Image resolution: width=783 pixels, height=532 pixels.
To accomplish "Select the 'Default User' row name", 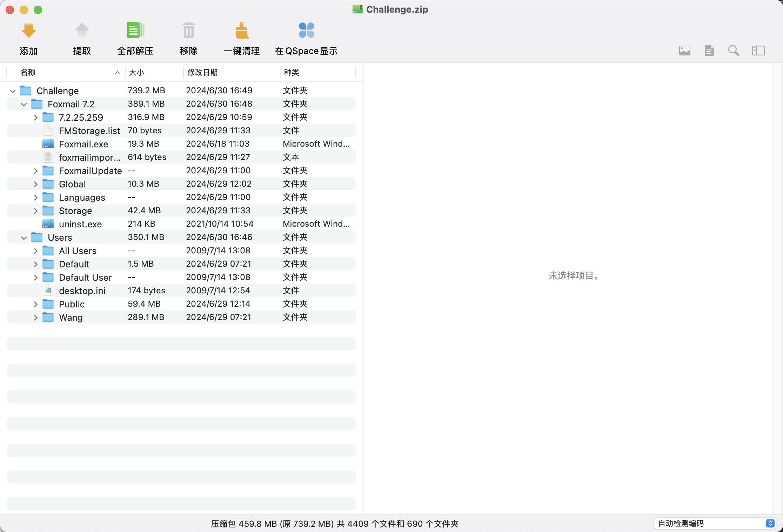I will 85,277.
